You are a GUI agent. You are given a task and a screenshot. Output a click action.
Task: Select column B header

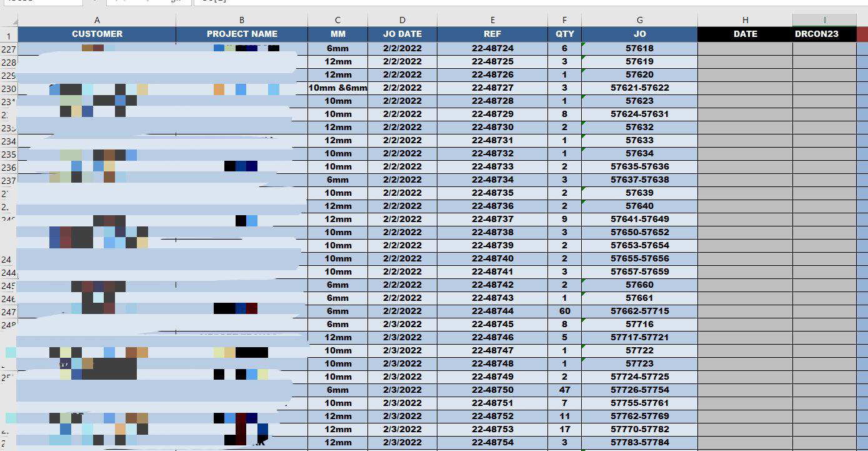tap(242, 20)
